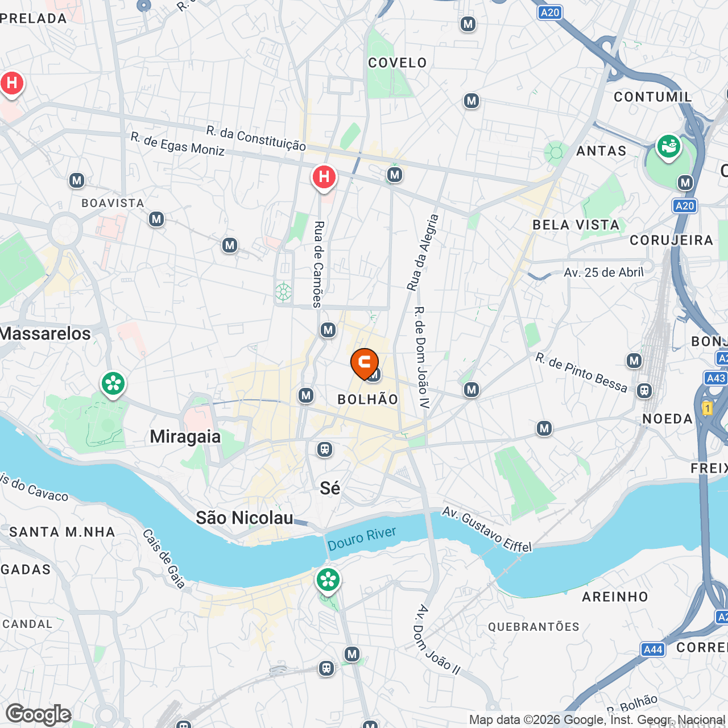Viewport: 728px width, 728px height.
Task: Select the green garden marker south of Douro River
Action: coord(328,581)
